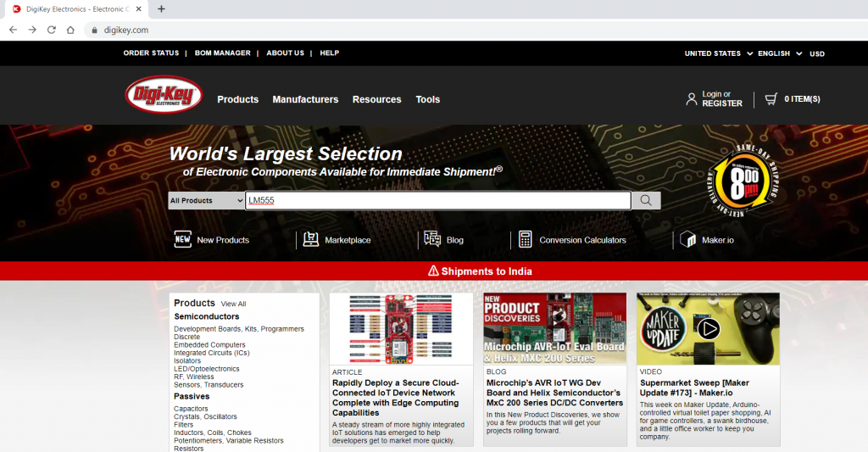
Task: Click the Shipments to India warning icon
Action: 433,271
